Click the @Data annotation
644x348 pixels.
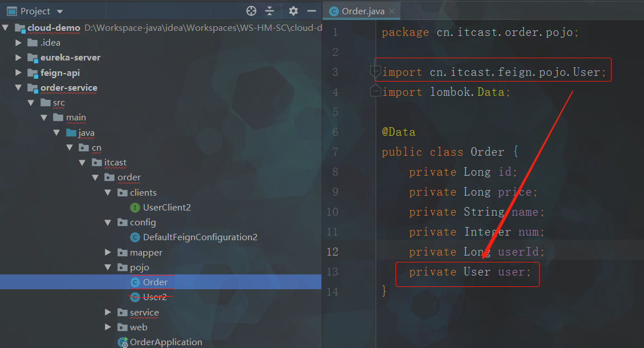[x=398, y=132]
